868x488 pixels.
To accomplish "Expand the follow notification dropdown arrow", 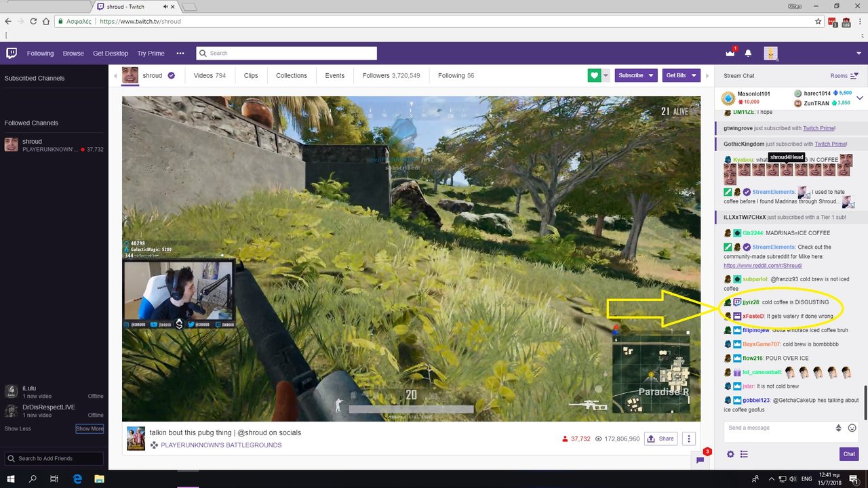I will coord(606,75).
